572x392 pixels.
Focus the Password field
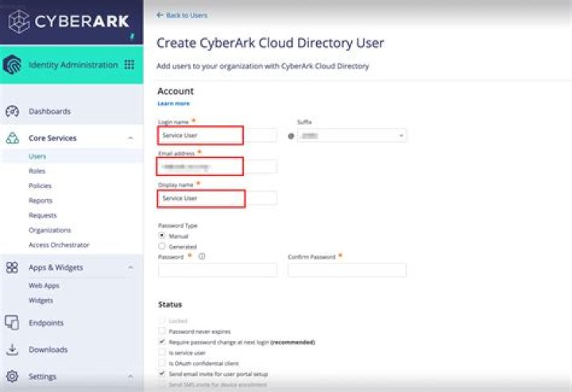click(x=218, y=270)
